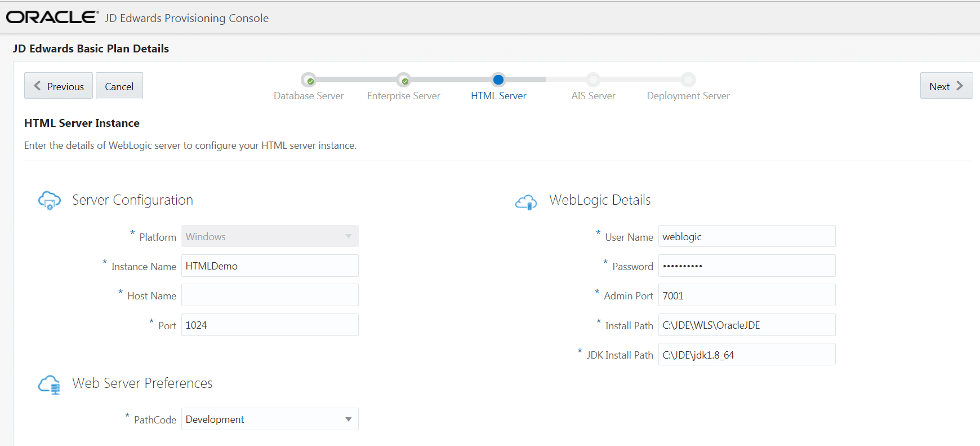Click the JDK Install Path label
The image size is (980, 446).
click(620, 355)
